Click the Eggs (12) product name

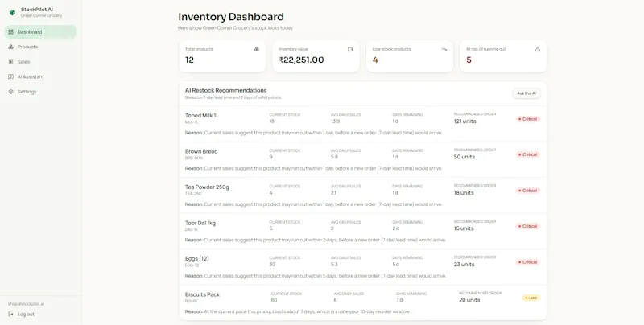click(x=196, y=259)
